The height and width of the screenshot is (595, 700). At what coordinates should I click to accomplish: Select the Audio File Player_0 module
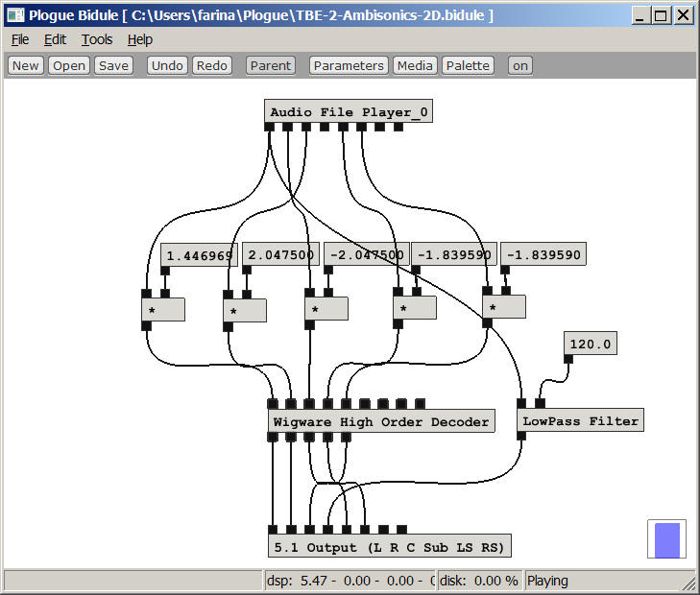pyautogui.click(x=349, y=111)
